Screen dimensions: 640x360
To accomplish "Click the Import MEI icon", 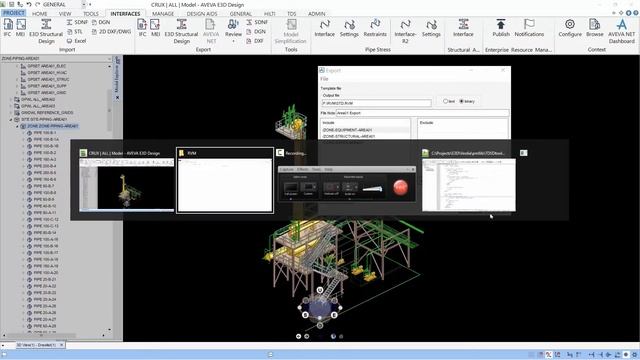I will tap(20, 28).
